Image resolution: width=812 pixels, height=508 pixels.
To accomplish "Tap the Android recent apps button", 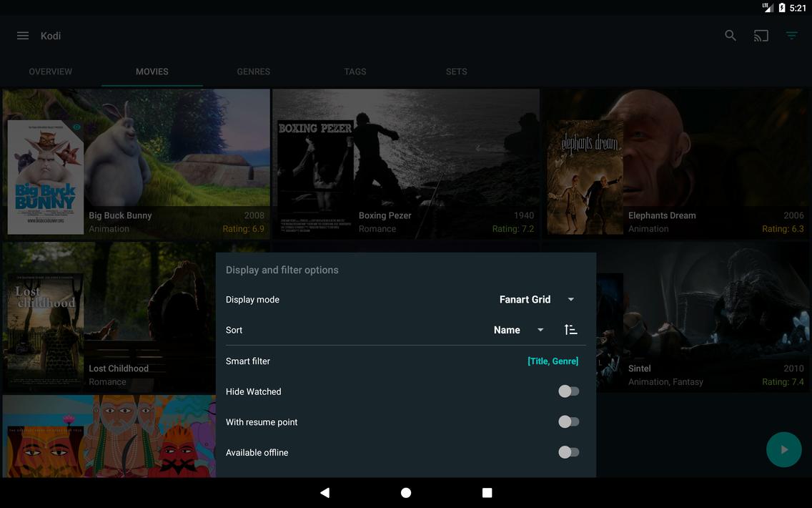I will coord(487,492).
